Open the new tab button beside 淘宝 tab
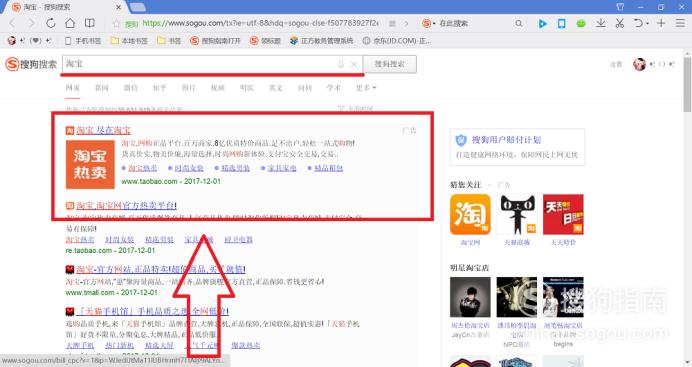Screen dimensions: 692x367 [138, 7]
